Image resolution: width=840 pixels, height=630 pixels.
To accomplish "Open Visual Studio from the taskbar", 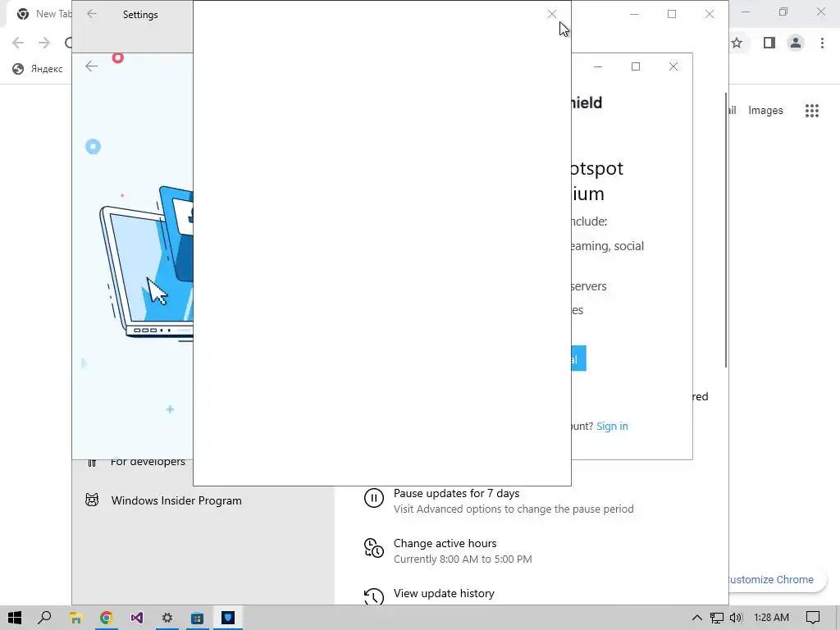I will 137,618.
